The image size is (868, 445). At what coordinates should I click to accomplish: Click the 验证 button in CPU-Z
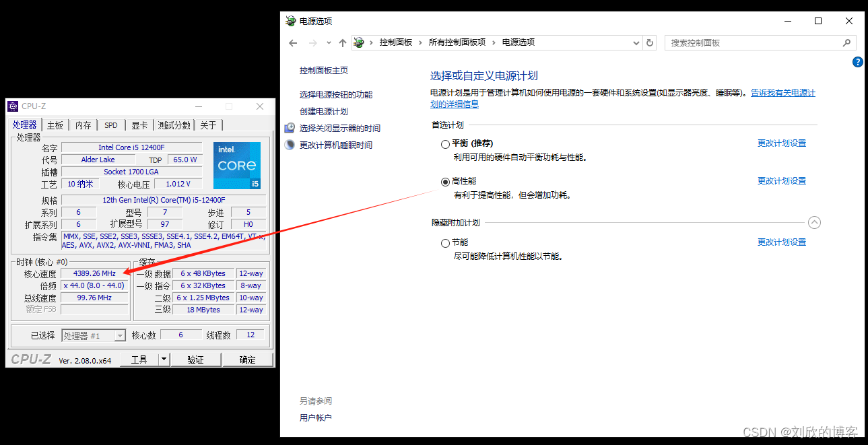coord(196,360)
